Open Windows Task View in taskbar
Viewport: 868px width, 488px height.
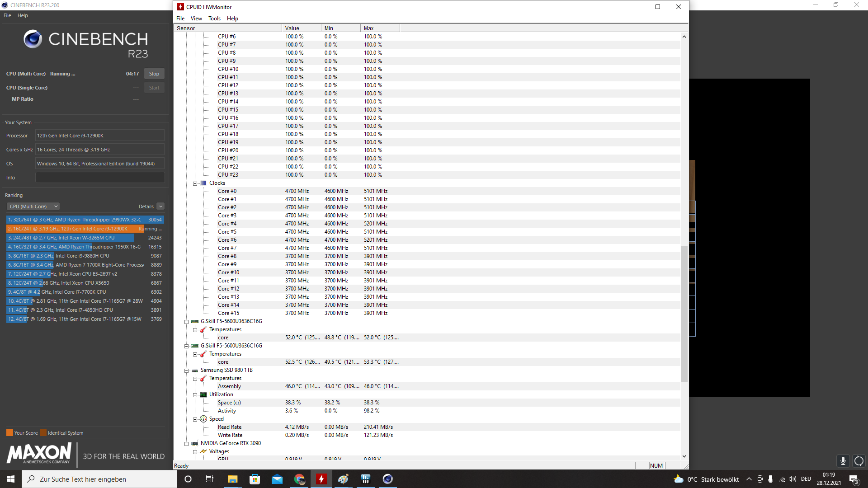[x=210, y=479]
